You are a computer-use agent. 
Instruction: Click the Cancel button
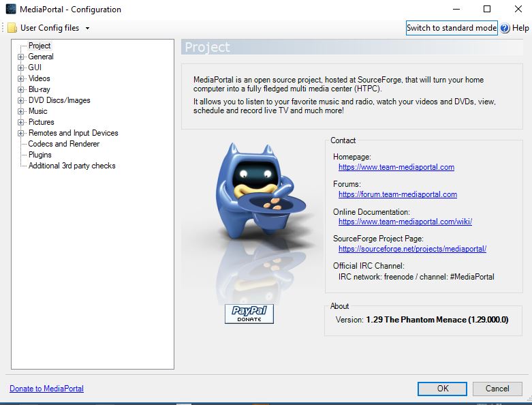pos(497,389)
